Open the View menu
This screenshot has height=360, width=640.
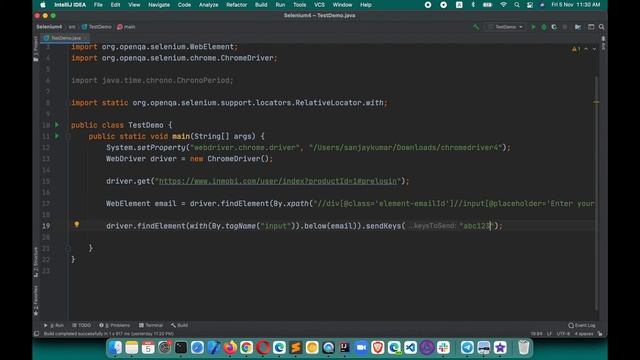(134, 5)
